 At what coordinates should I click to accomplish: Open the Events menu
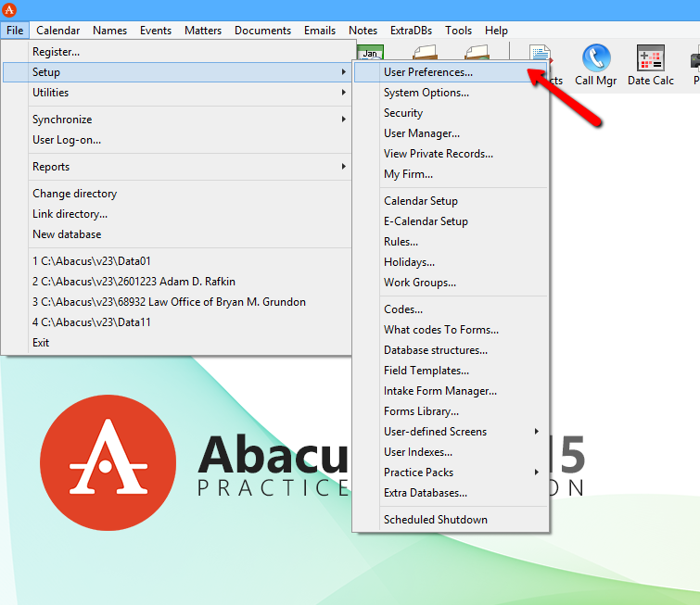point(156,31)
